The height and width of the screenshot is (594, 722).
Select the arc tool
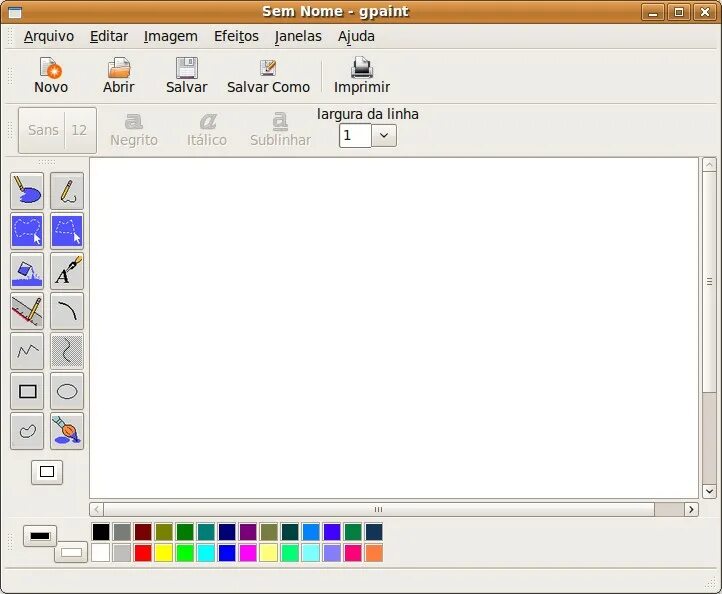tap(67, 311)
